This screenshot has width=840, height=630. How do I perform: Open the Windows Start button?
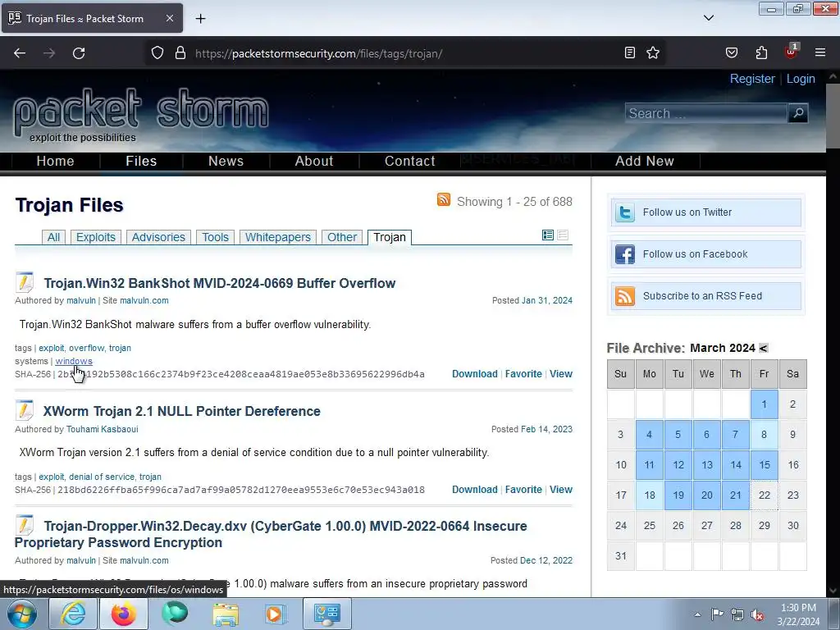pyautogui.click(x=21, y=614)
